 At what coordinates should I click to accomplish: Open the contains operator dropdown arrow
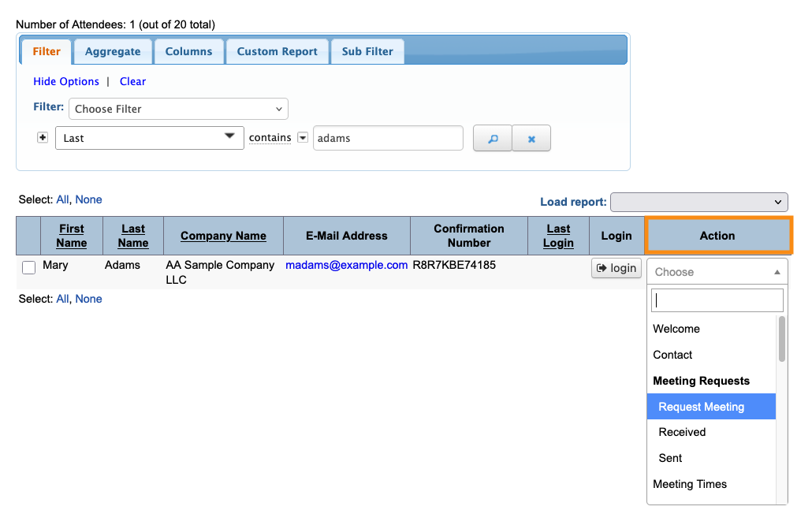coord(302,138)
